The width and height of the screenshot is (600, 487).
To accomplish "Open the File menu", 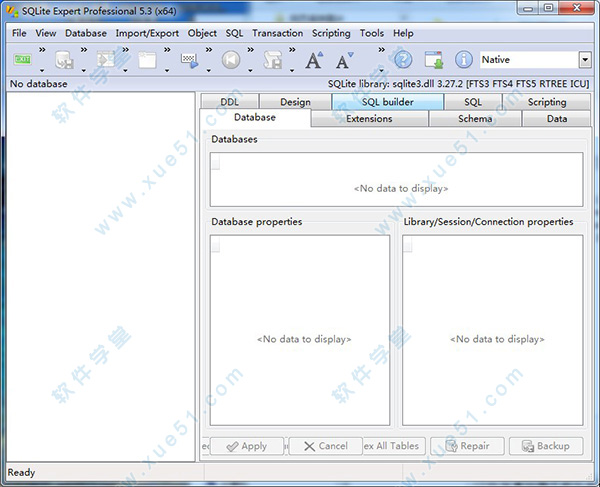I will (19, 33).
